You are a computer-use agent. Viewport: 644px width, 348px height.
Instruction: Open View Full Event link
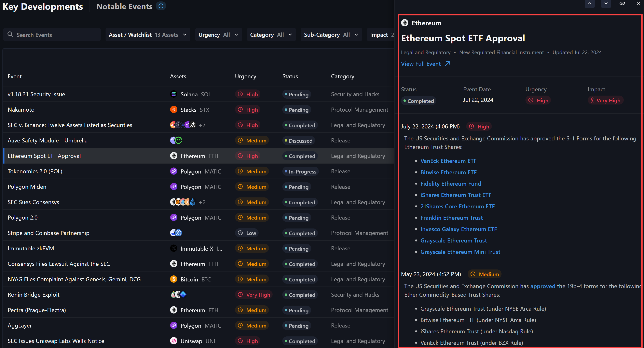pos(425,64)
